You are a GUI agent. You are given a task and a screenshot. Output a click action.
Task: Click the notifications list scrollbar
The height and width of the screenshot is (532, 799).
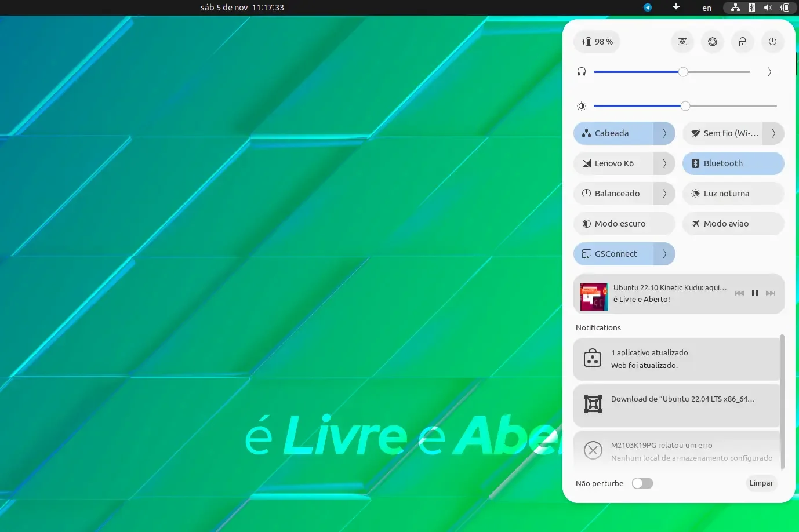click(x=782, y=402)
